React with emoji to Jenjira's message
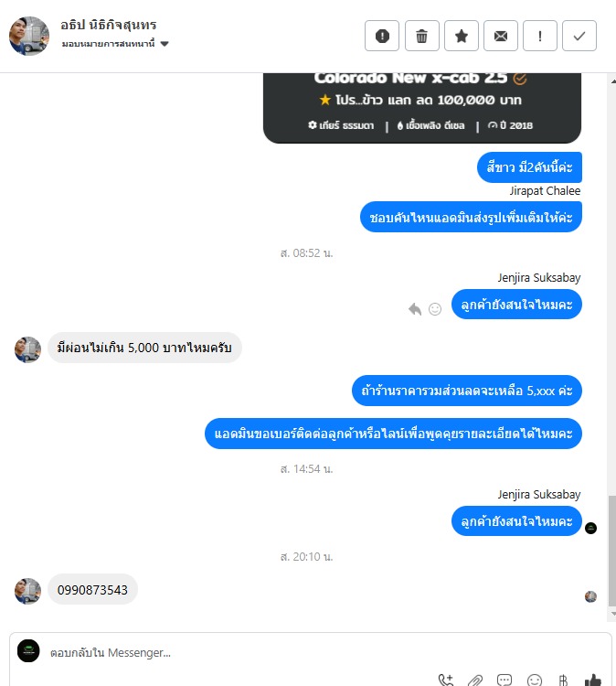 click(435, 309)
